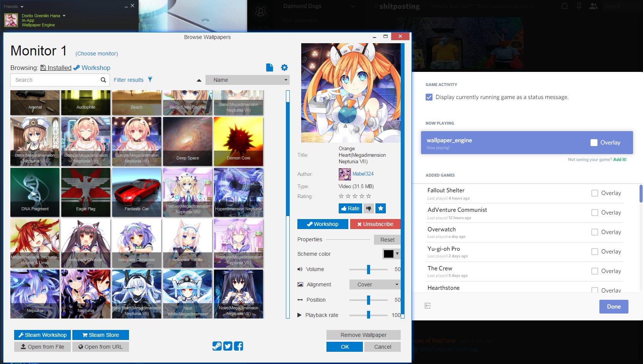The width and height of the screenshot is (643, 364).
Task: Adjust the Position slider
Action: 369,300
